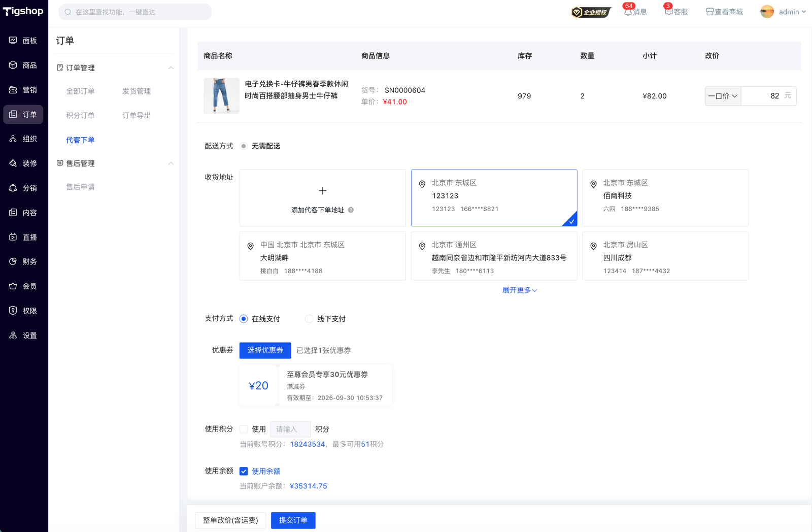The image size is (812, 532).
Task: Open the 一口价 pricing type dropdown
Action: [x=723, y=96]
